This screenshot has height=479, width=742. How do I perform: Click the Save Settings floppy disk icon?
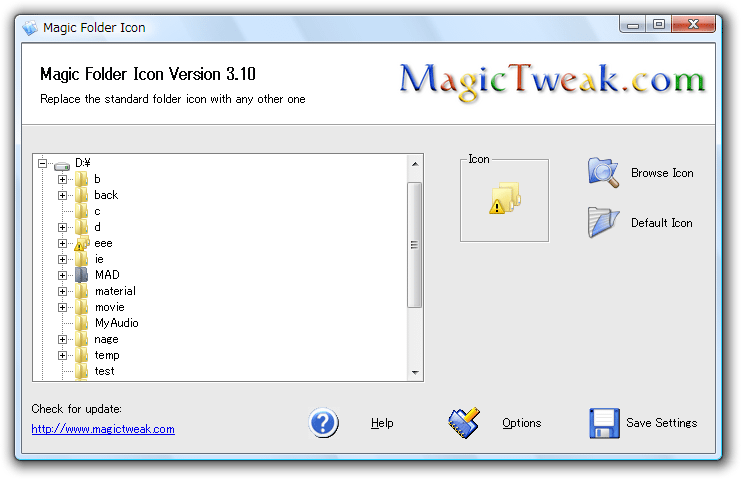(604, 423)
